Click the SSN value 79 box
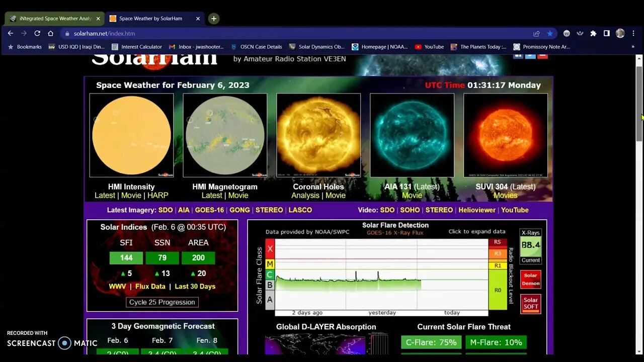This screenshot has width=644, height=362. [162, 258]
